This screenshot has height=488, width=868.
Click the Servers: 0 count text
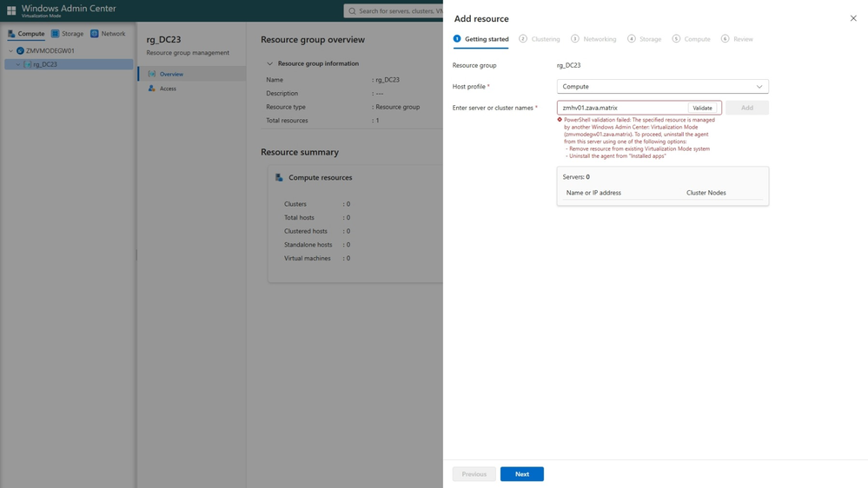576,177
